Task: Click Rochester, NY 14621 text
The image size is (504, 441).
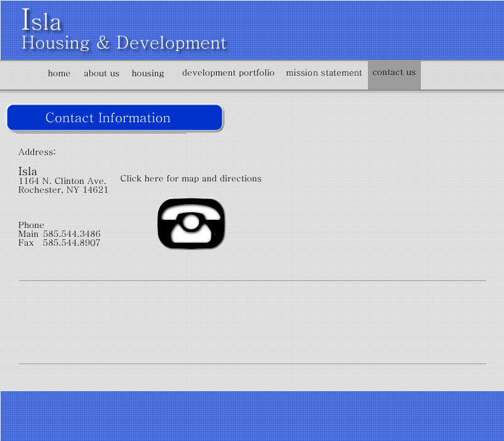Action: coord(64,190)
